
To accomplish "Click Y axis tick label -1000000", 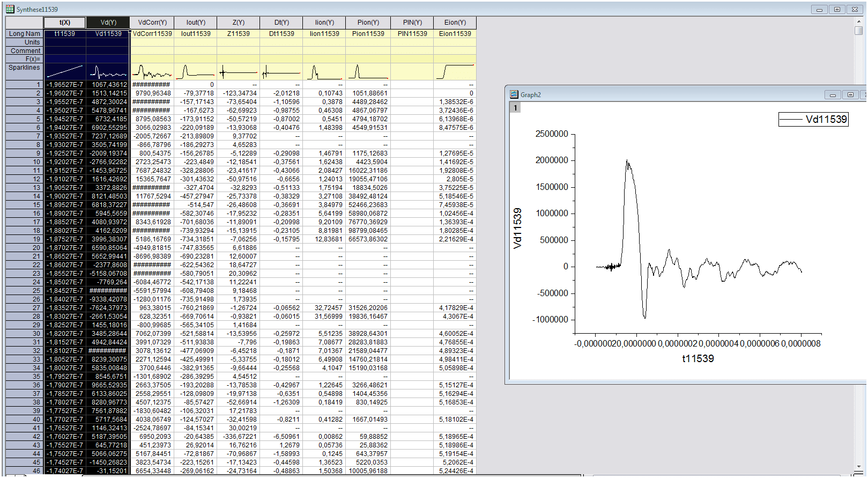I will [550, 319].
